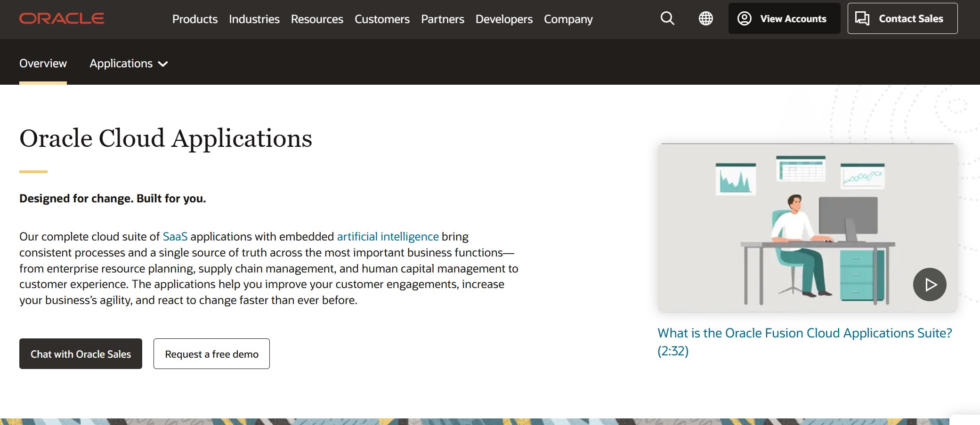The width and height of the screenshot is (980, 425).
Task: Open the search magnifier icon
Action: tap(667, 19)
